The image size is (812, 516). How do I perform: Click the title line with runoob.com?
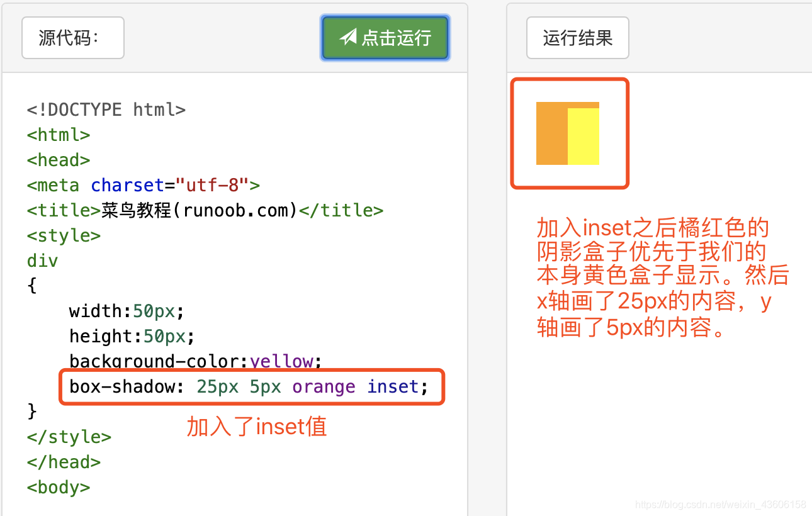pyautogui.click(x=205, y=210)
